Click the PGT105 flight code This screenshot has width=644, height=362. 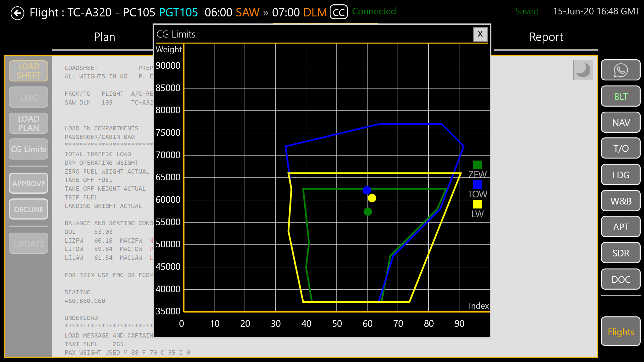(x=178, y=12)
